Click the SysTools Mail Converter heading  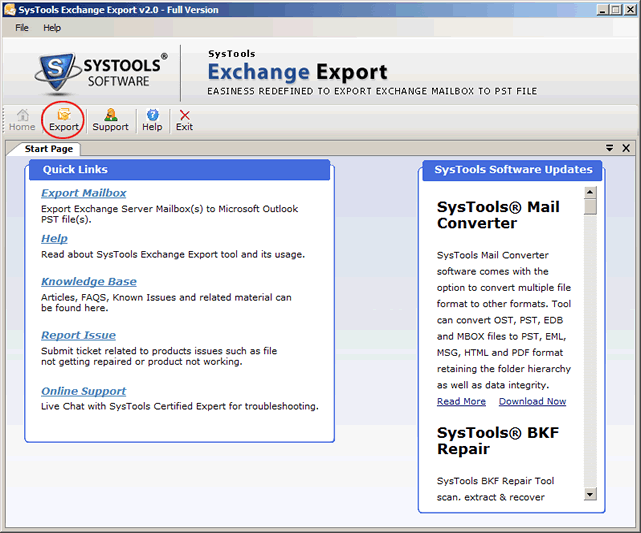point(498,215)
